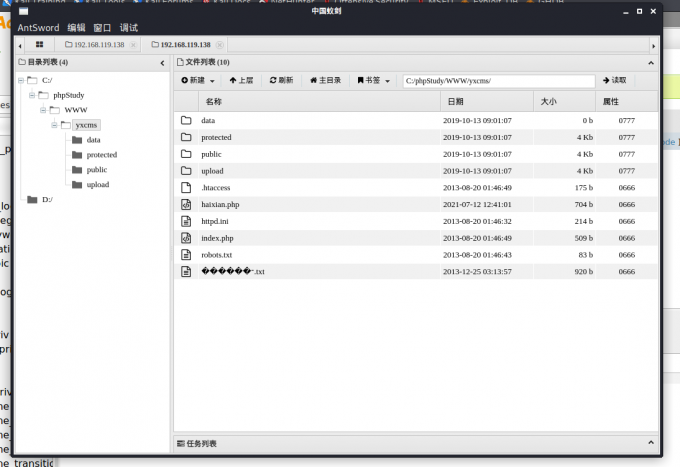Click the AntSword window title icon
The height and width of the screenshot is (467, 680).
click(x=23, y=11)
